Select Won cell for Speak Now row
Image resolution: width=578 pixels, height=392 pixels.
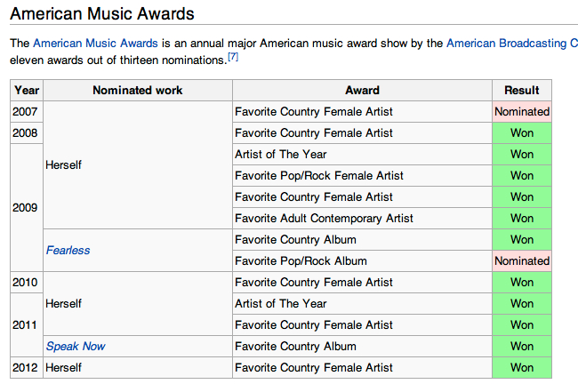[522, 347]
